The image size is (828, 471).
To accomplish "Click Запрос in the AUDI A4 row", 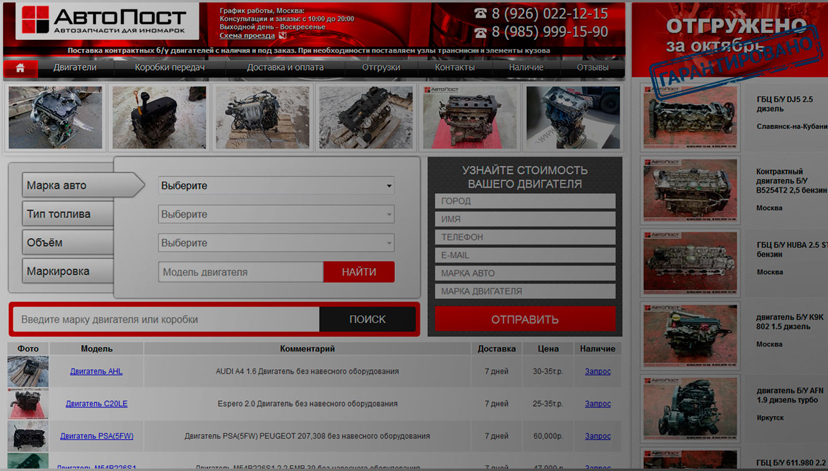I will click(597, 371).
